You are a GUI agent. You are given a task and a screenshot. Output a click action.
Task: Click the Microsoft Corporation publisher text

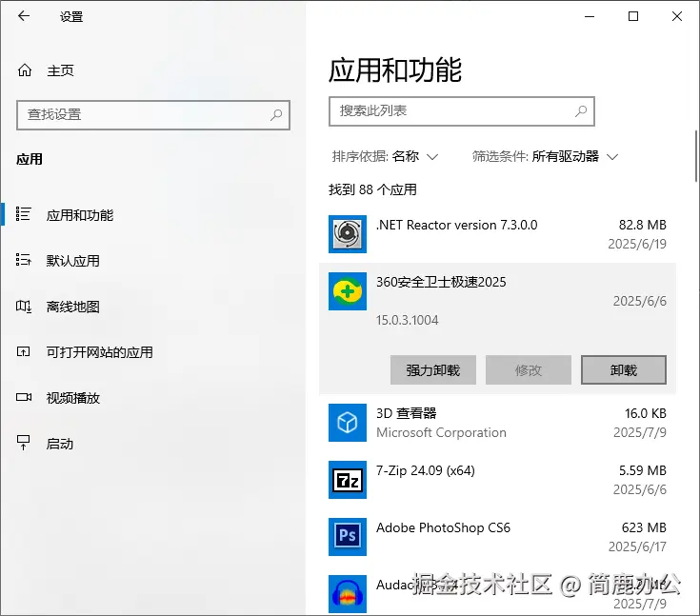tap(441, 432)
